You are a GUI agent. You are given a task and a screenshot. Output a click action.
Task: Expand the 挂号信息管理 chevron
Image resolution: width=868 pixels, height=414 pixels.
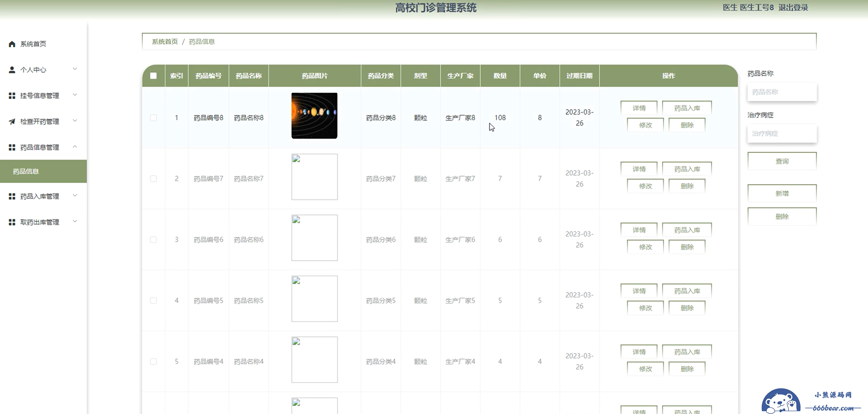75,95
